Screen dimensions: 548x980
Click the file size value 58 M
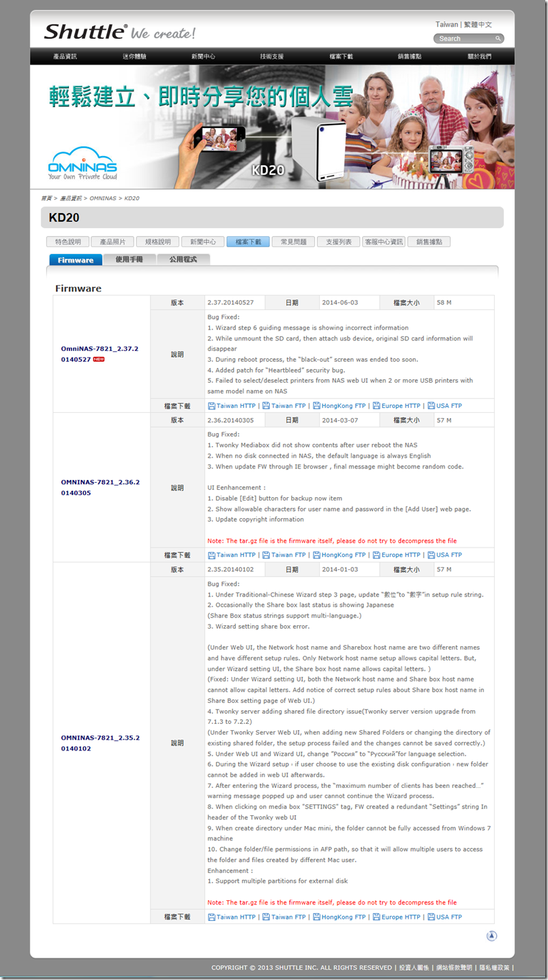tap(444, 302)
